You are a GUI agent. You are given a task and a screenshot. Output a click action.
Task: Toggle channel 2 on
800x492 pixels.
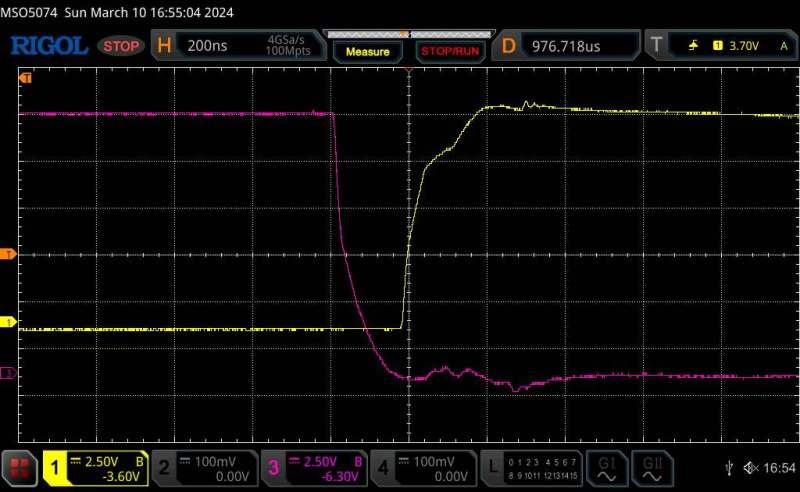tap(204, 467)
